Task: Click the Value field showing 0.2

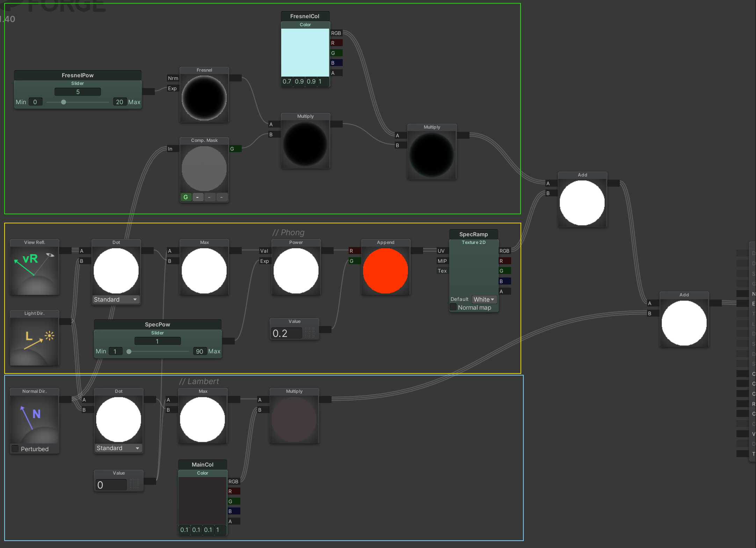Action: (x=286, y=333)
